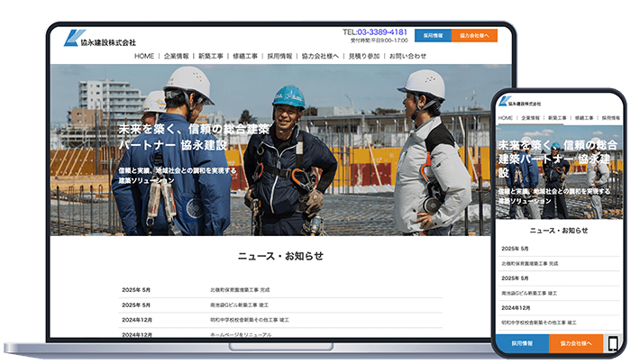This screenshot has height=364, width=631.
Task: Click the 協永建設 logo on the laptop screen
Action: point(100,39)
